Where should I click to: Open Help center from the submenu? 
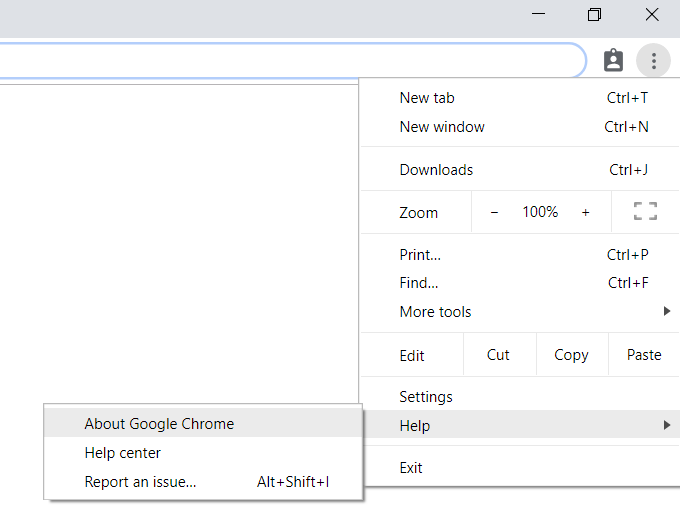click(203, 452)
